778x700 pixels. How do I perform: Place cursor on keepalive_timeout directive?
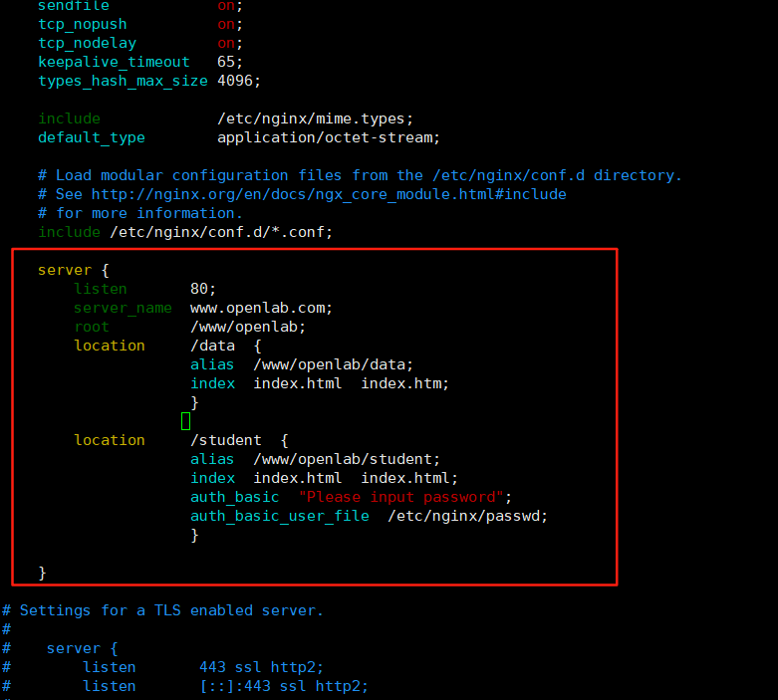tap(114, 62)
